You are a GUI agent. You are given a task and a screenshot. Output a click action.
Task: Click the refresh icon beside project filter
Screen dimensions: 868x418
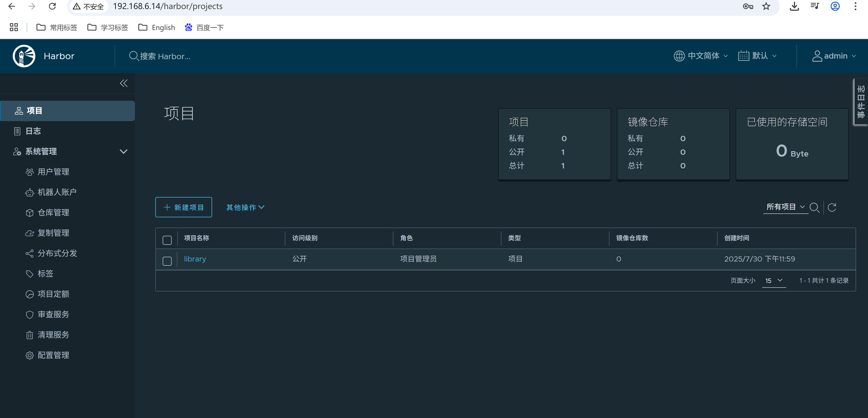(x=832, y=207)
